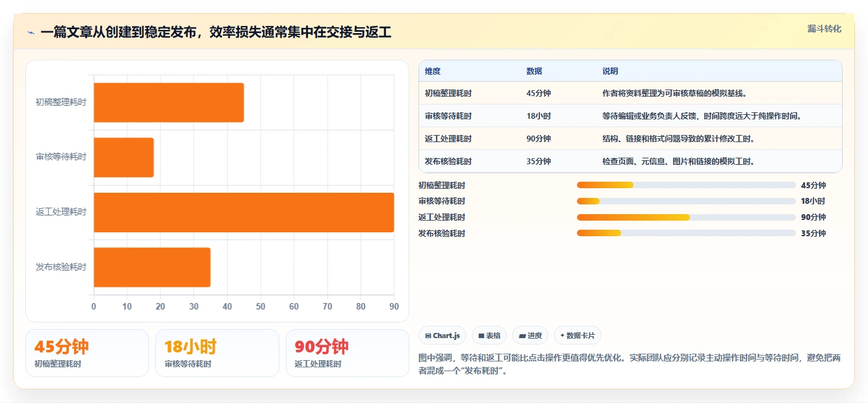Screen dimensions: 868x403
Task: Click the 90分钟 value in the table
Action: click(x=539, y=139)
